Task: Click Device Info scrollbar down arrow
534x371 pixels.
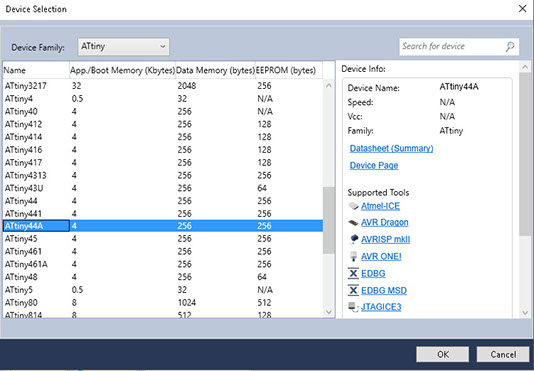Action: pos(525,312)
